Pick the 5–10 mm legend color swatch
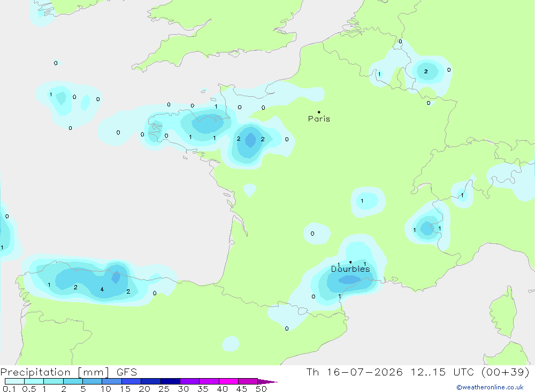This screenshot has height=392, width=535. 93,381
